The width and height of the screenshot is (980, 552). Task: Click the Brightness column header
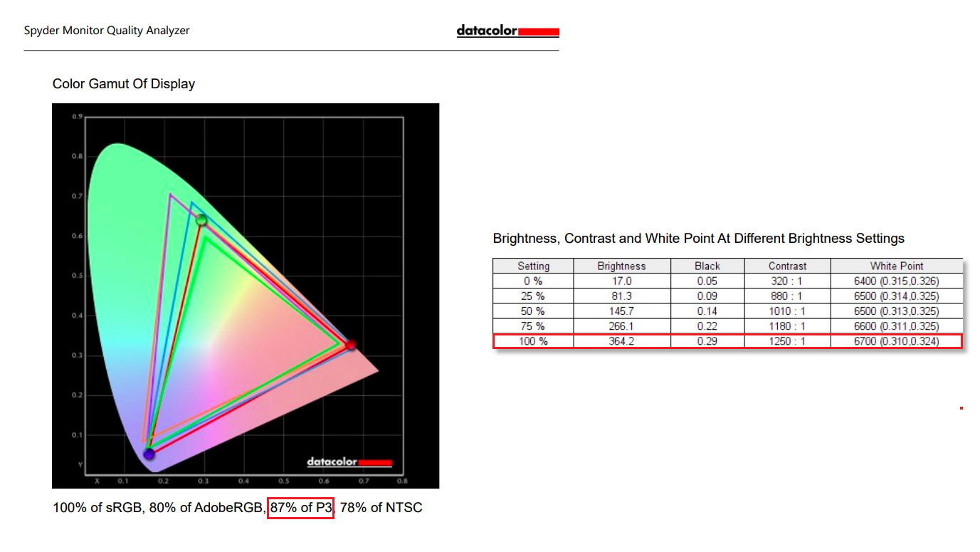pos(621,266)
